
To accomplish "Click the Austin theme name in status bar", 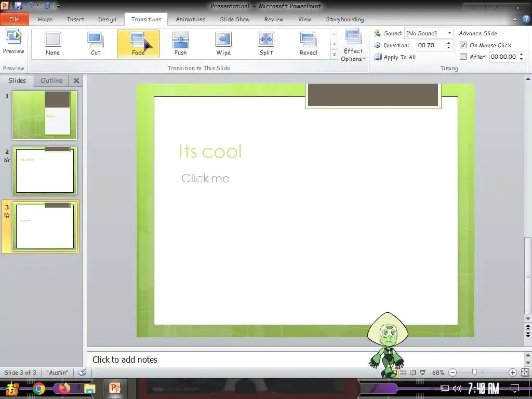I will tap(57, 373).
